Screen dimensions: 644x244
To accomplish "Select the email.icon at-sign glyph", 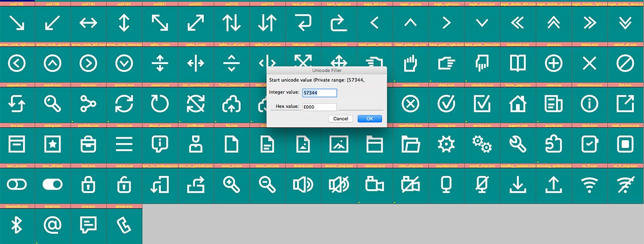I will [53, 226].
